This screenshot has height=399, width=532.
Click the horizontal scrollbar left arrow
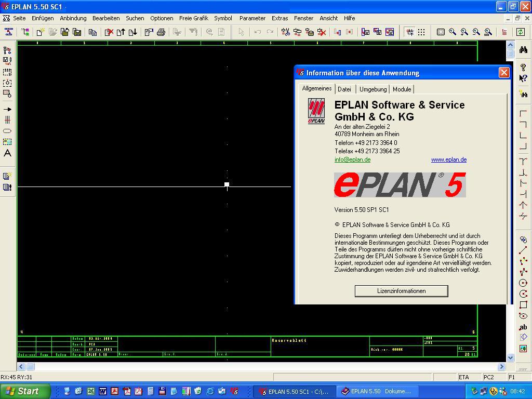(21, 366)
